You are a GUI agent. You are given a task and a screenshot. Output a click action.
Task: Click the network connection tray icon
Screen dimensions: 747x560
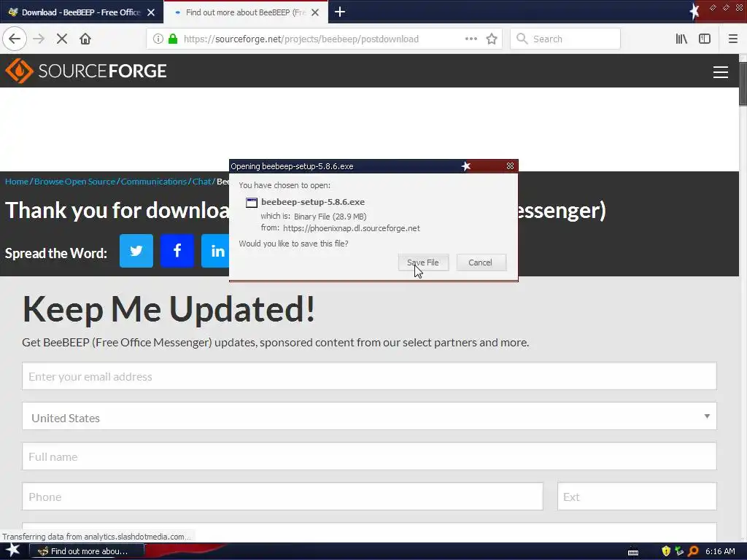(679, 551)
